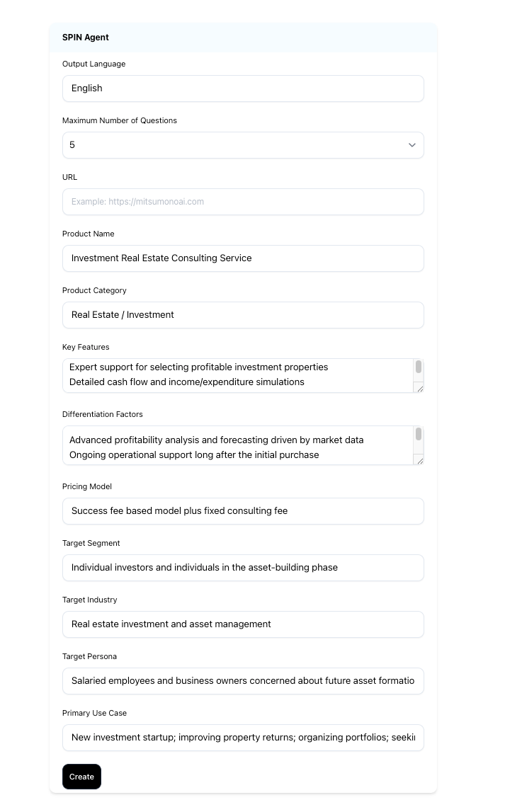
Task: Click the Target Segment input
Action: (243, 568)
